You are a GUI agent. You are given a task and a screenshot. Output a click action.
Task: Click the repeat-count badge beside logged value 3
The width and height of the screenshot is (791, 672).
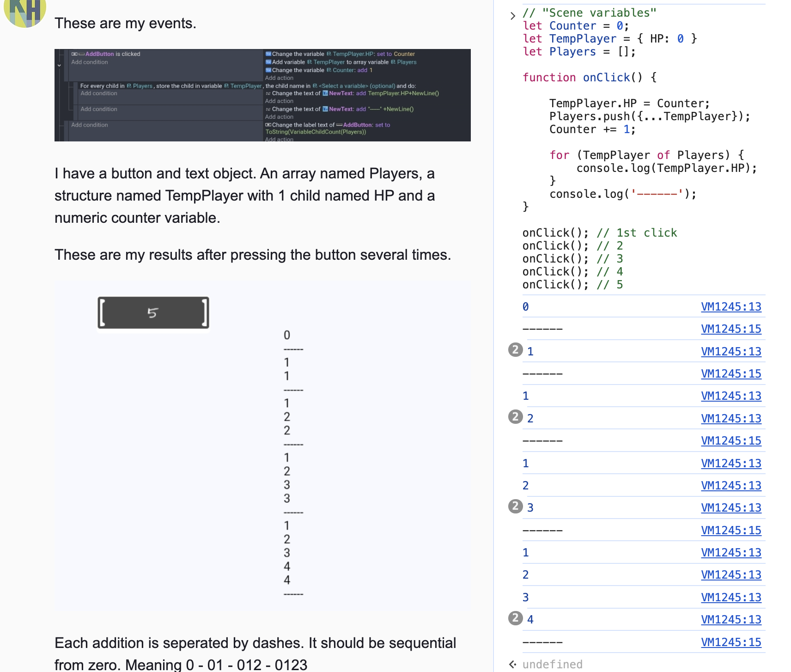515,507
